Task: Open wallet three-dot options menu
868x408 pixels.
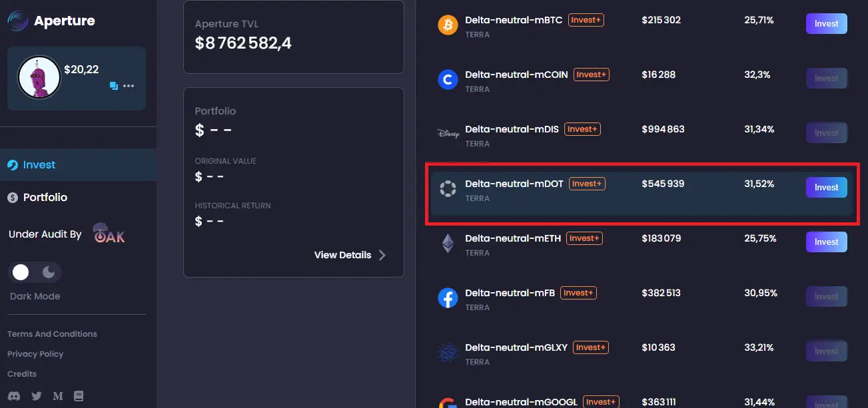Action: click(x=129, y=86)
